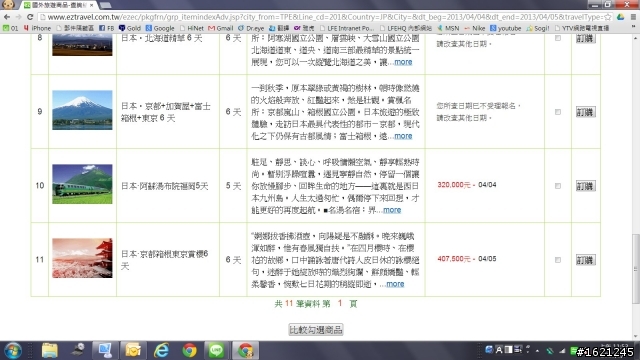This screenshot has width=640, height=360.
Task: Open the more link in row 10 description
Action: [x=392, y=210]
